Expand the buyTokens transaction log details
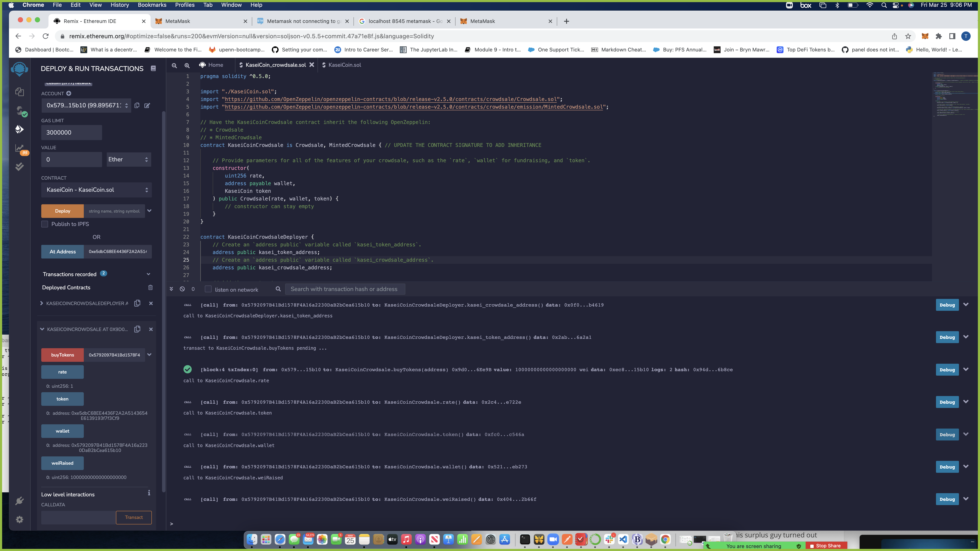Image resolution: width=980 pixels, height=551 pixels. pyautogui.click(x=966, y=369)
